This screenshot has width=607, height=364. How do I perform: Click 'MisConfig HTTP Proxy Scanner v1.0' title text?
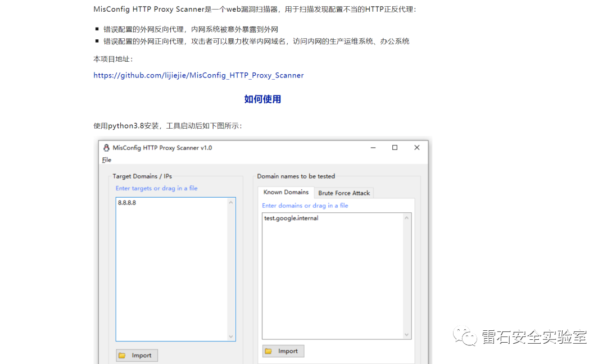162,148
